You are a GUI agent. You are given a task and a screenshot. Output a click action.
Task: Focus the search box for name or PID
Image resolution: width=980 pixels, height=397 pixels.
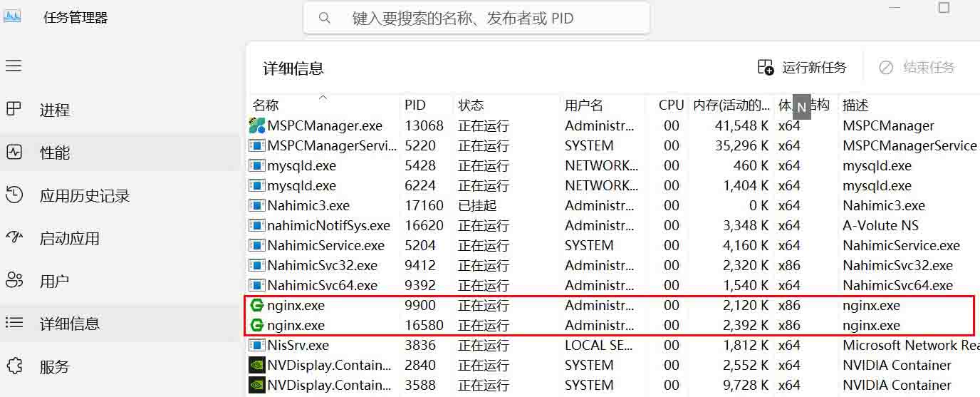click(476, 18)
